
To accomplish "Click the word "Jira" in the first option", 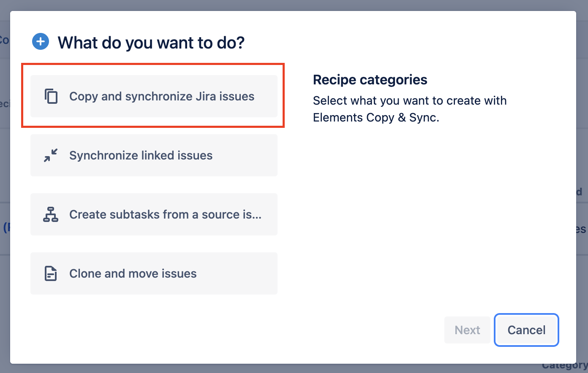I will [x=206, y=96].
